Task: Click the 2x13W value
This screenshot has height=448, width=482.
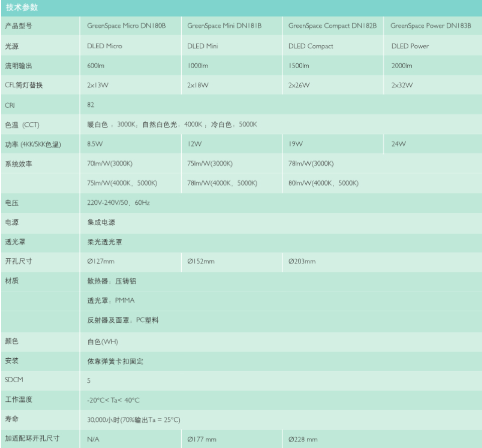Action: pos(98,85)
